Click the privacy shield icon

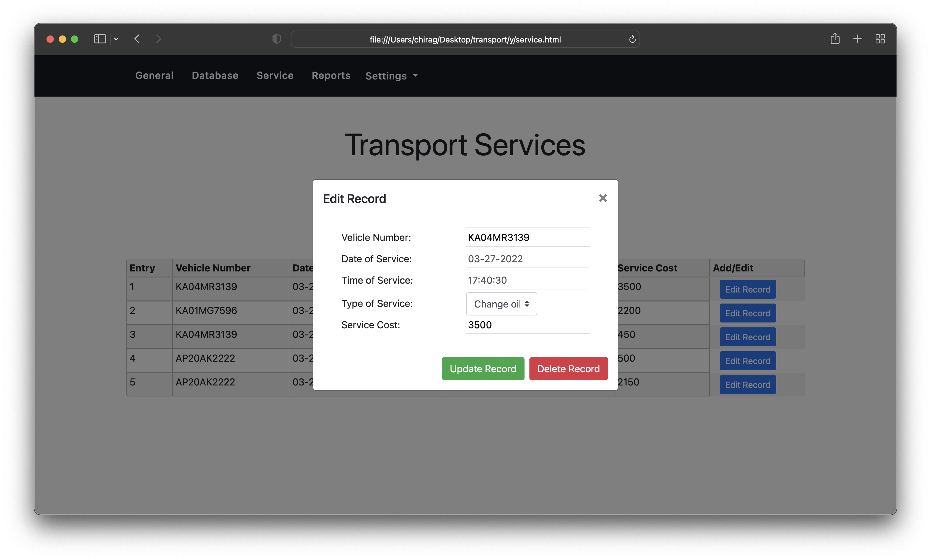(x=276, y=39)
